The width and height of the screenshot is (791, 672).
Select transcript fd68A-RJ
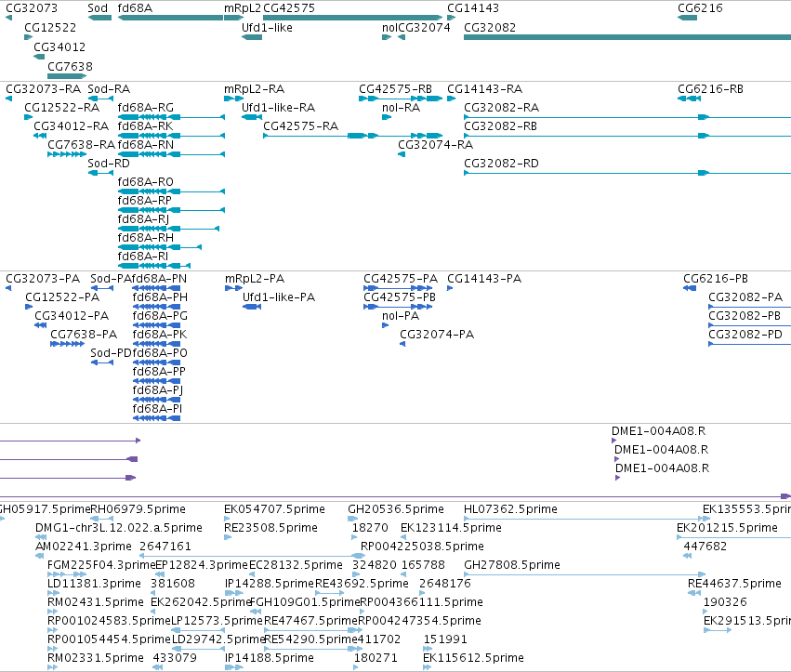168,229
